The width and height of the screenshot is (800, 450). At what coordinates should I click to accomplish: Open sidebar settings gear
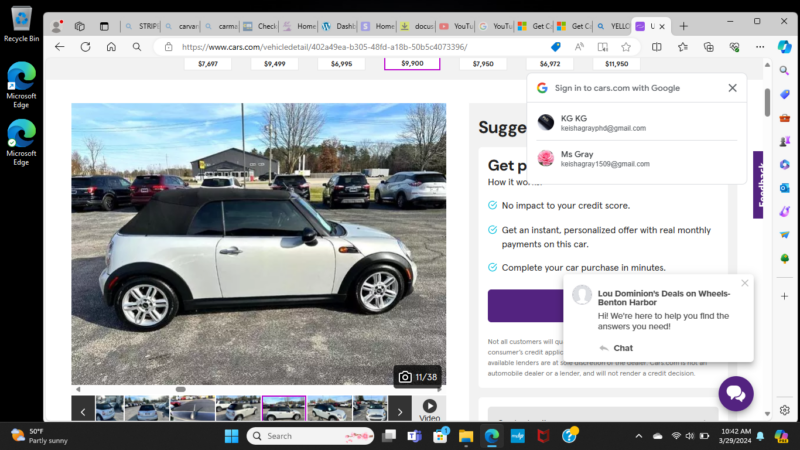(x=784, y=410)
